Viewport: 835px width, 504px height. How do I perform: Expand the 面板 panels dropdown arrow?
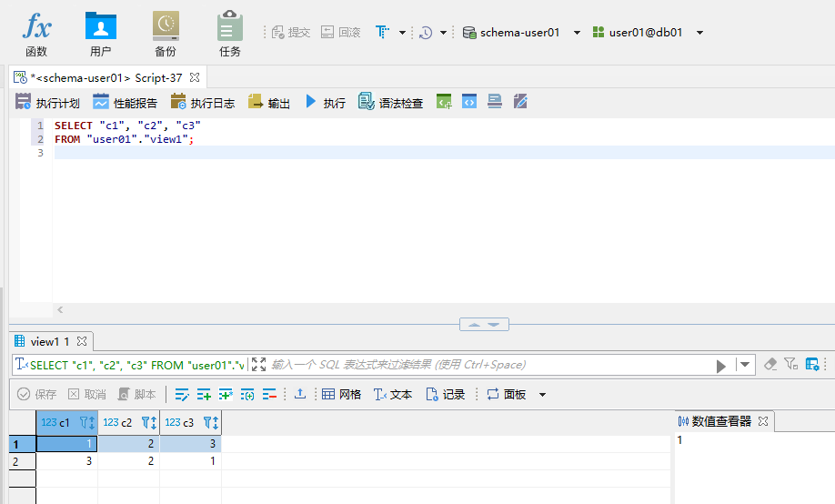point(543,395)
